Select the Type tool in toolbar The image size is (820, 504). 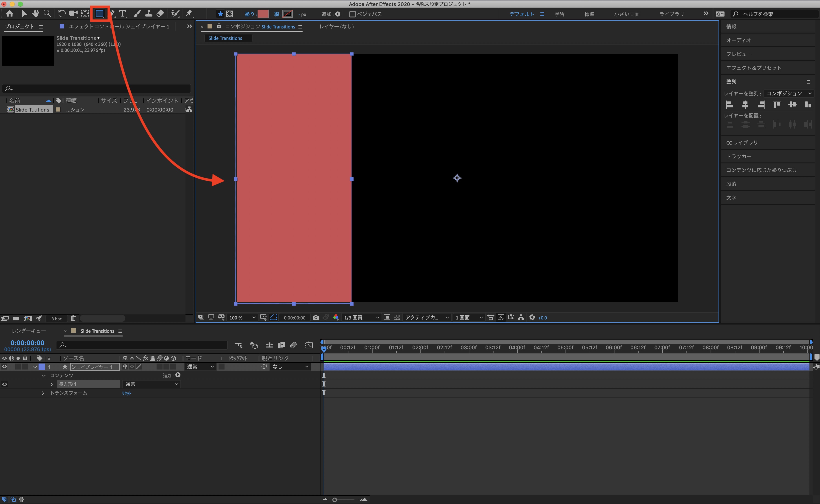(123, 14)
